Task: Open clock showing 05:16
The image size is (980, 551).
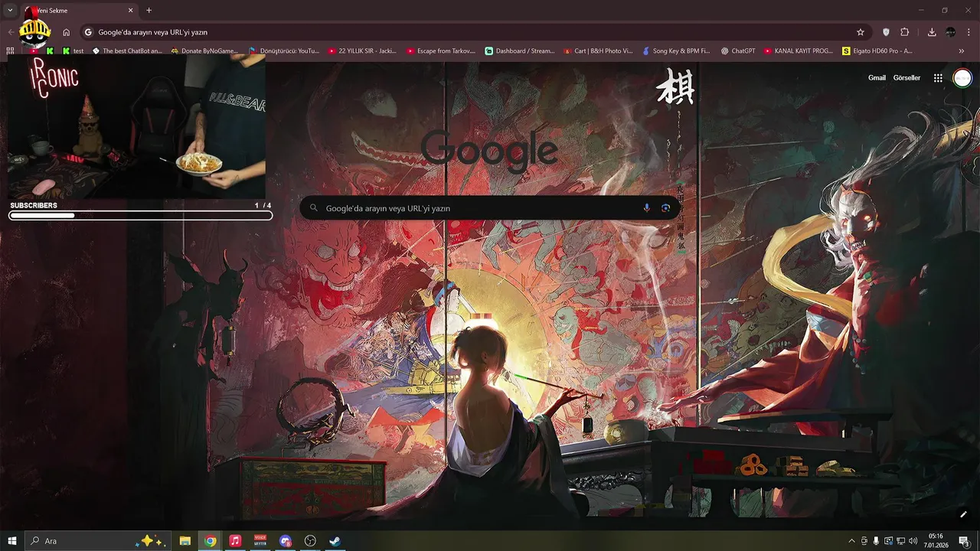Action: pyautogui.click(x=936, y=541)
